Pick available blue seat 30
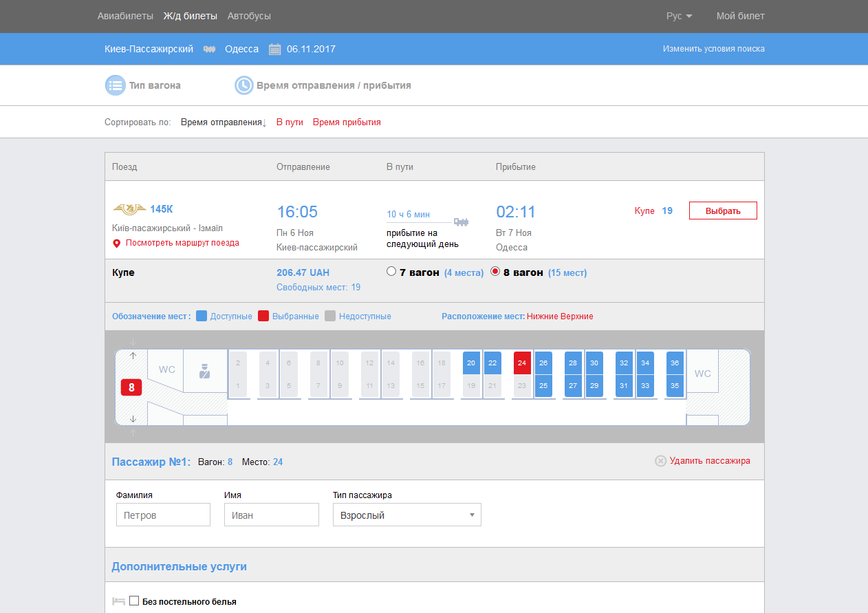 (x=594, y=363)
